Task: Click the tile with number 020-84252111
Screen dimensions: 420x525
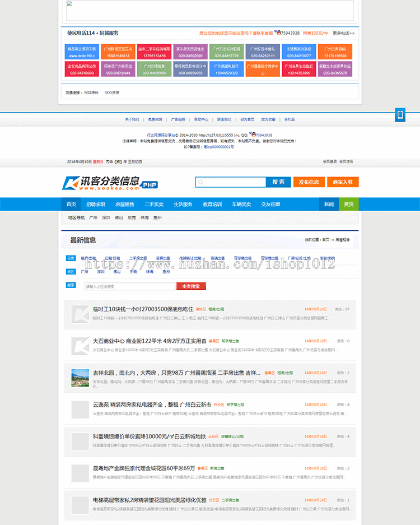Action: click(x=263, y=52)
